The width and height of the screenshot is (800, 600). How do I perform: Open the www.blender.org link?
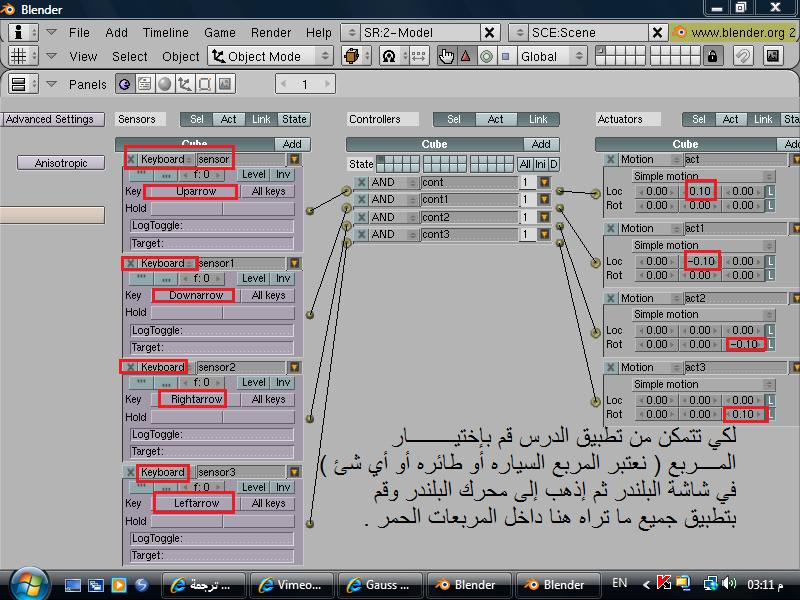pyautogui.click(x=736, y=33)
